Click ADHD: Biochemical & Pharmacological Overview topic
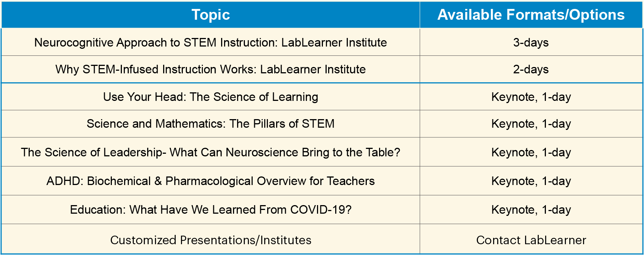The width and height of the screenshot is (644, 255). tap(210, 181)
